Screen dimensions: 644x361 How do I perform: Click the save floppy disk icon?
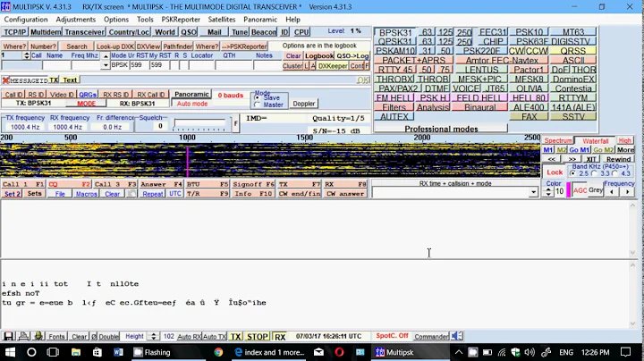tap(8, 336)
